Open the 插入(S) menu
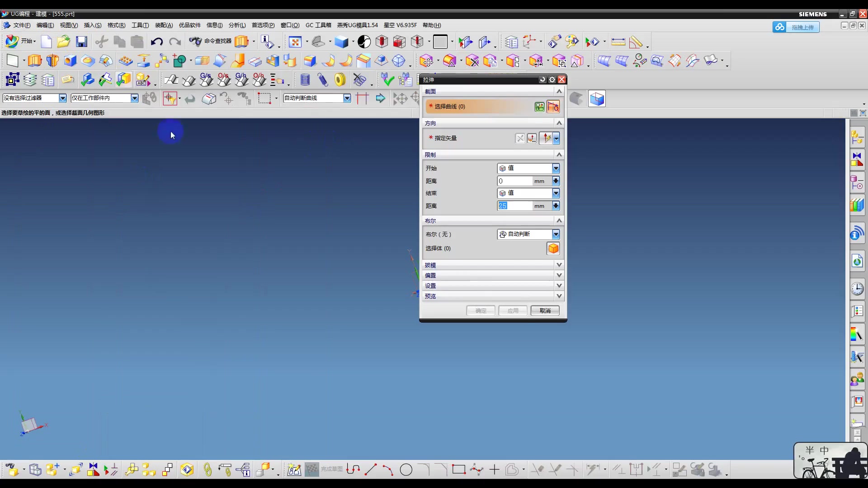The image size is (868, 488). (x=93, y=25)
